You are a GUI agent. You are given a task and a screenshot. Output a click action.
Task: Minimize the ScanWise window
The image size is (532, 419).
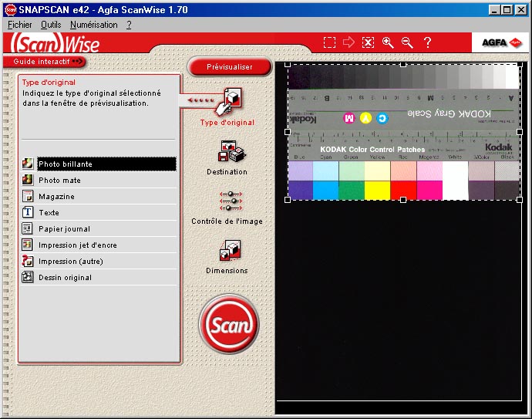click(494, 10)
